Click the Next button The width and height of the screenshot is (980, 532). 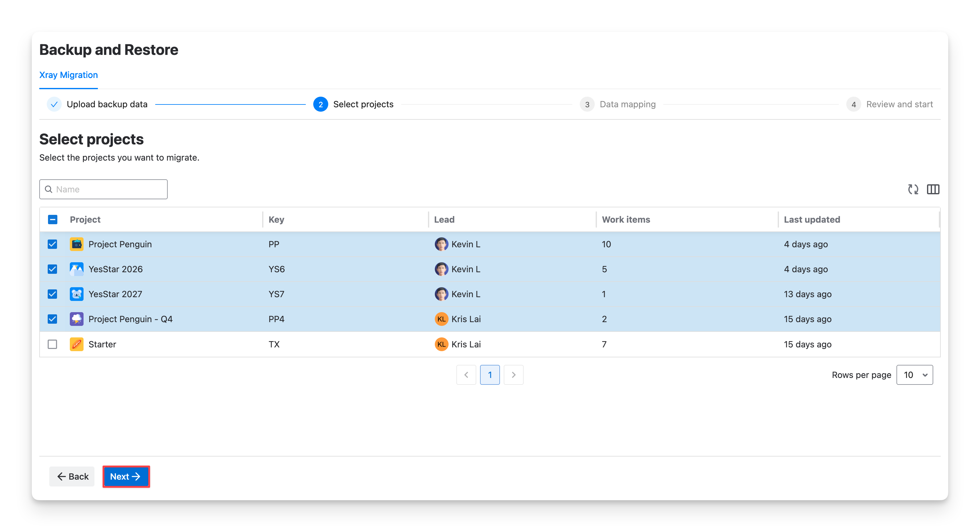point(126,476)
